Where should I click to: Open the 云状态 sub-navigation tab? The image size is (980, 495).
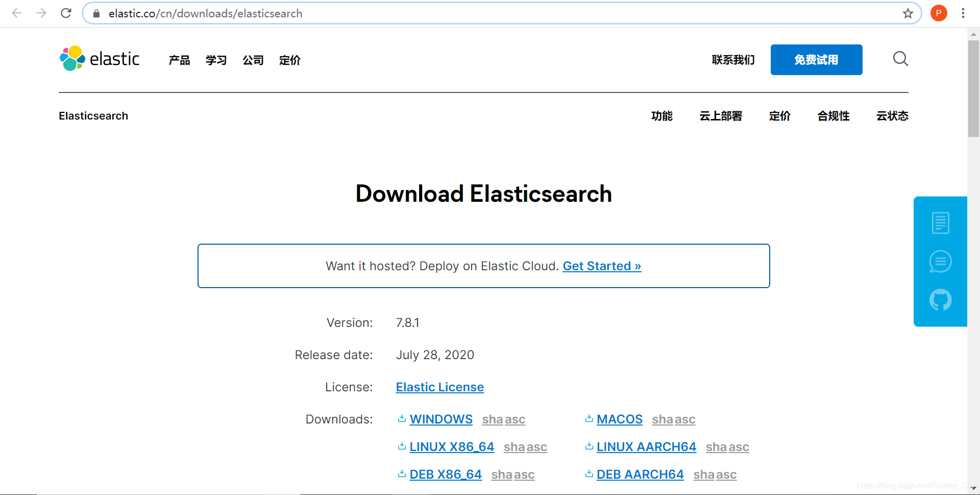click(892, 116)
